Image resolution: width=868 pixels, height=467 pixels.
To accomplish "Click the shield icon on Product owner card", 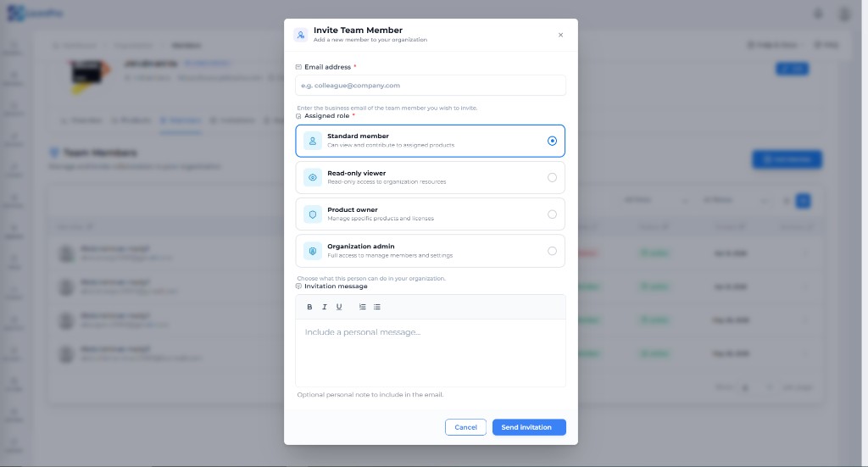I will point(312,214).
